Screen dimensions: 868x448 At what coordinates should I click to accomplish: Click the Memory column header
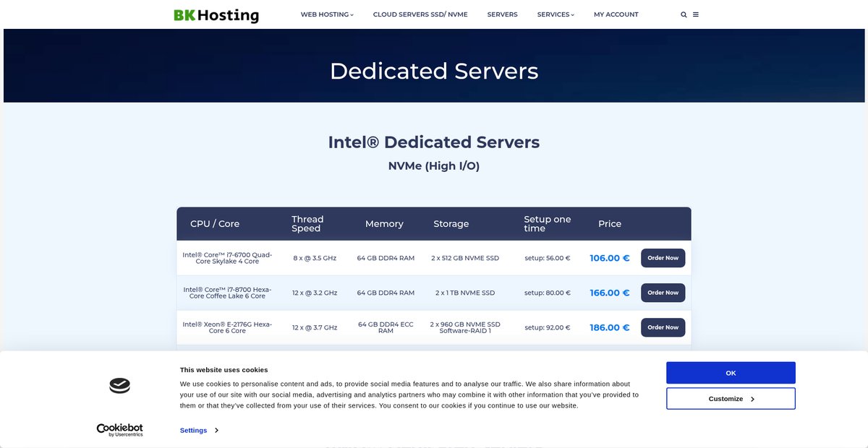[x=384, y=224]
